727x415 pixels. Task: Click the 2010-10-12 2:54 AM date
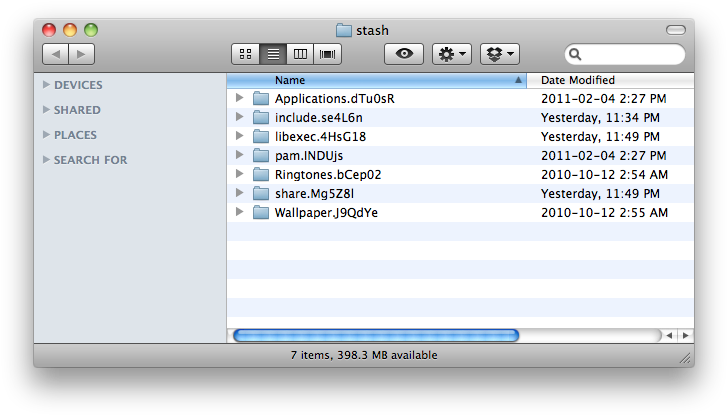click(x=604, y=175)
